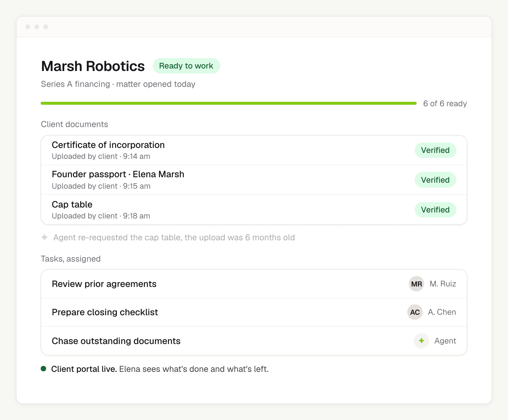Click Uploaded by client · 9:14 am
The width and height of the screenshot is (508, 420).
coord(101,156)
